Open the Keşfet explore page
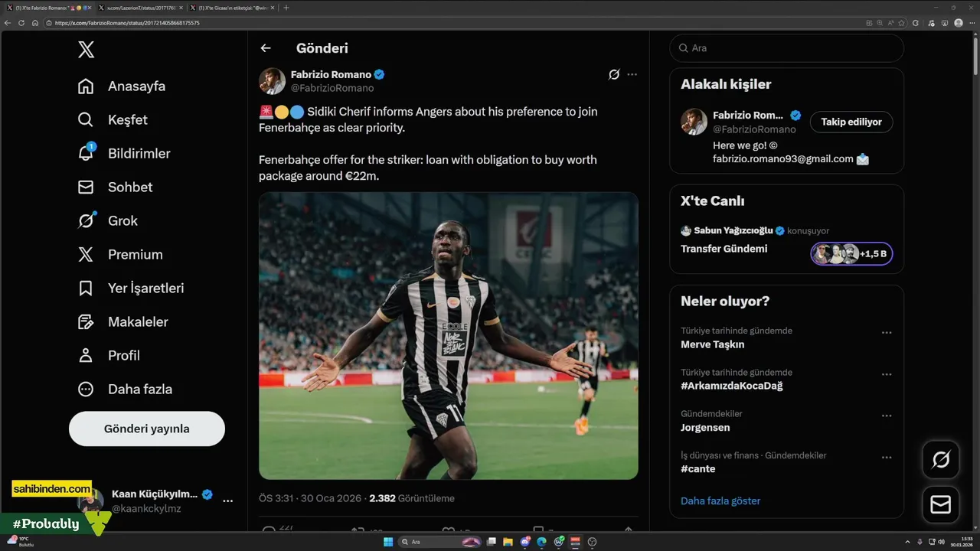The image size is (980, 551). (x=113, y=120)
